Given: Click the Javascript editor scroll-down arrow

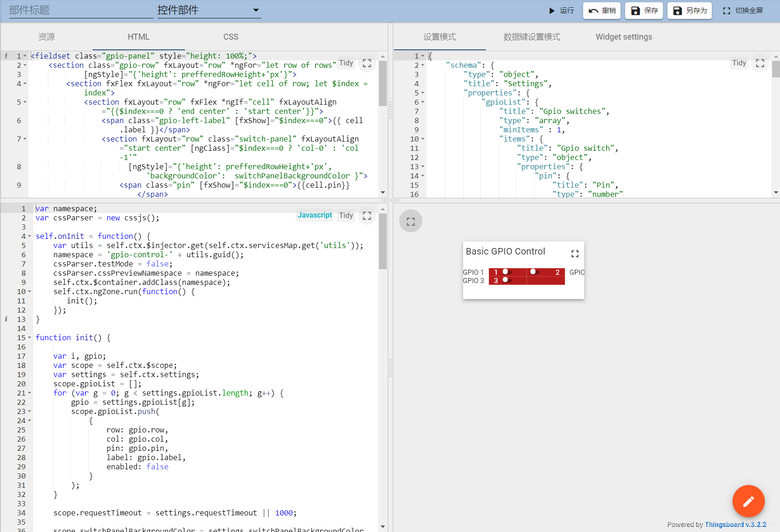Looking at the screenshot, I should (x=383, y=526).
